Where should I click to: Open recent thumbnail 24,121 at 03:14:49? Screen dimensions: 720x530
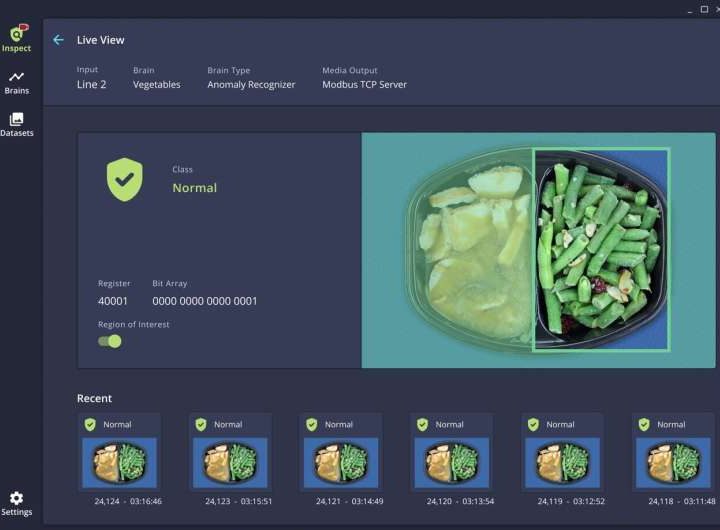341,463
